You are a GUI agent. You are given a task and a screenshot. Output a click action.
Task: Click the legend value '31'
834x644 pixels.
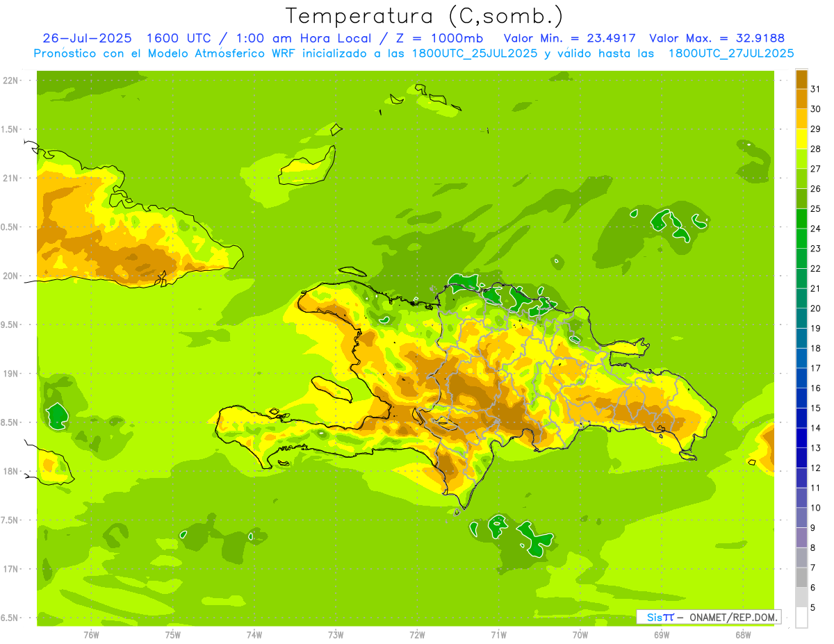[x=815, y=89]
